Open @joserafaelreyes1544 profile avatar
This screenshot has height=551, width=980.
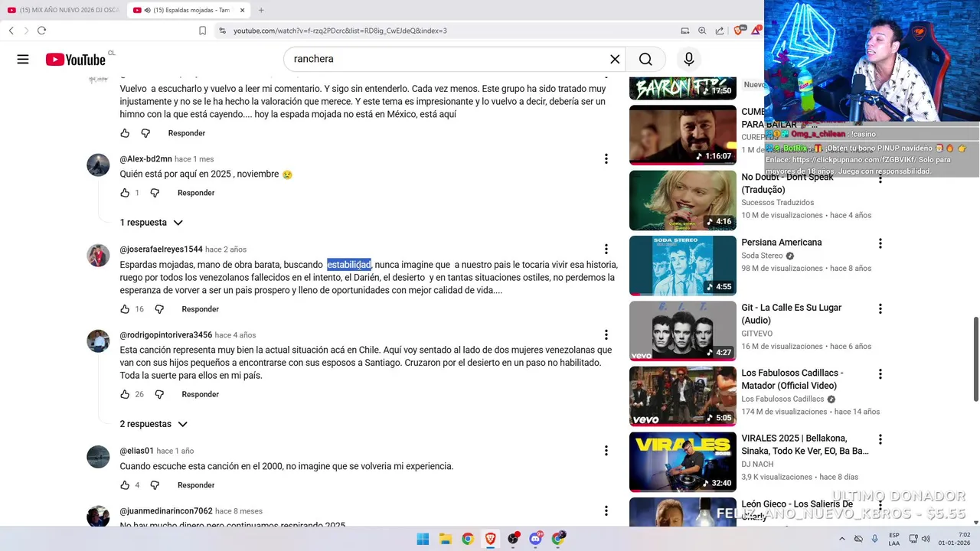98,256
